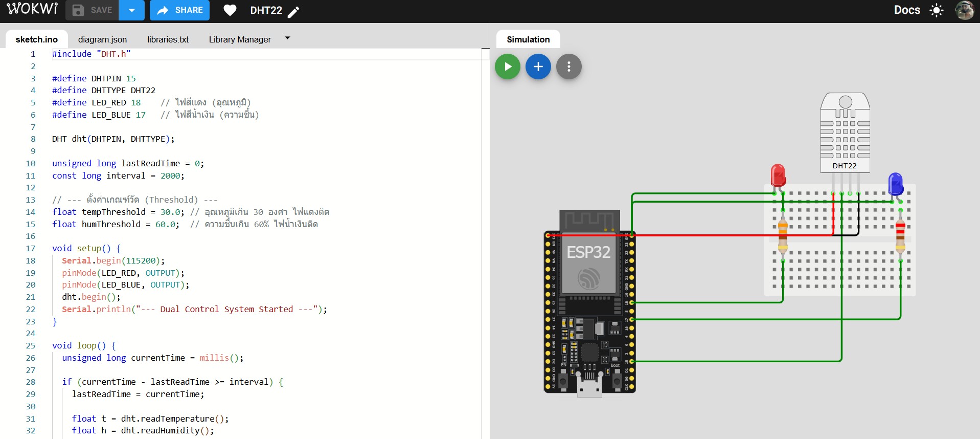Expand the Save dropdown arrow

(131, 10)
